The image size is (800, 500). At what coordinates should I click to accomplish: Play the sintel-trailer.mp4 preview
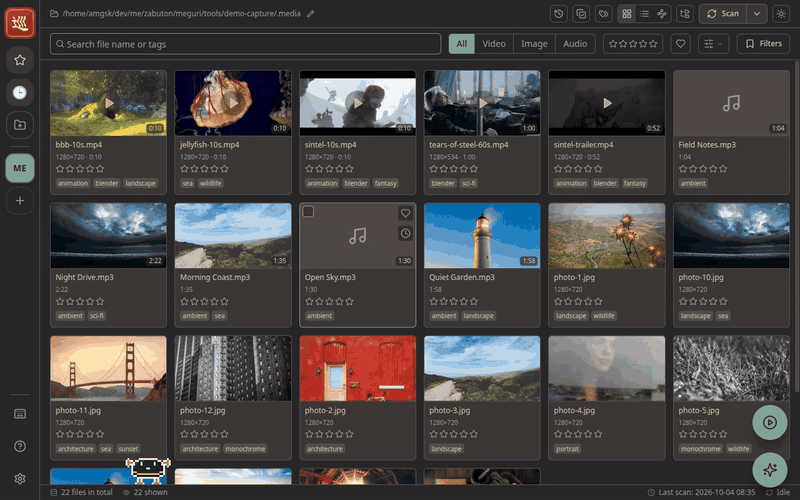coord(607,103)
